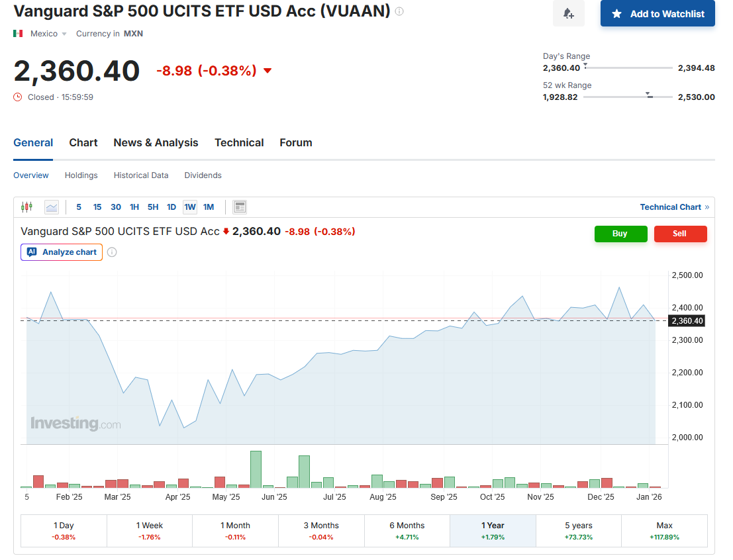
Task: Click the red clock icon beside Closed
Action: tap(18, 97)
